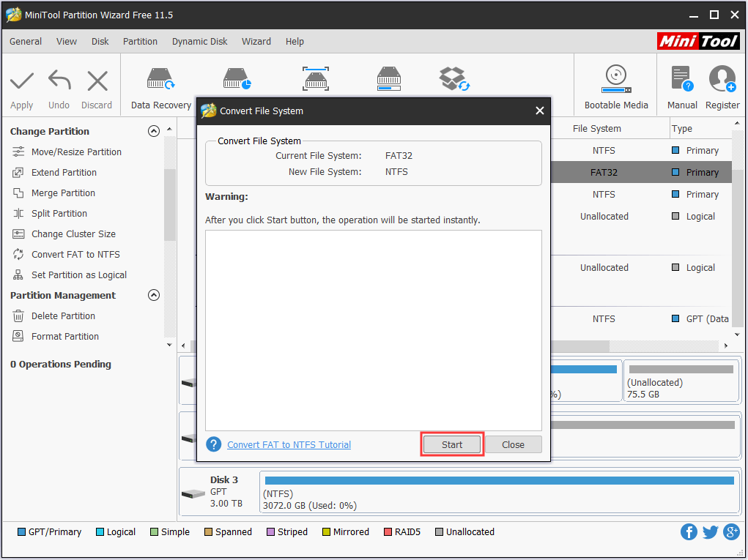
Task: Collapse the Change Partition section
Action: click(x=154, y=130)
